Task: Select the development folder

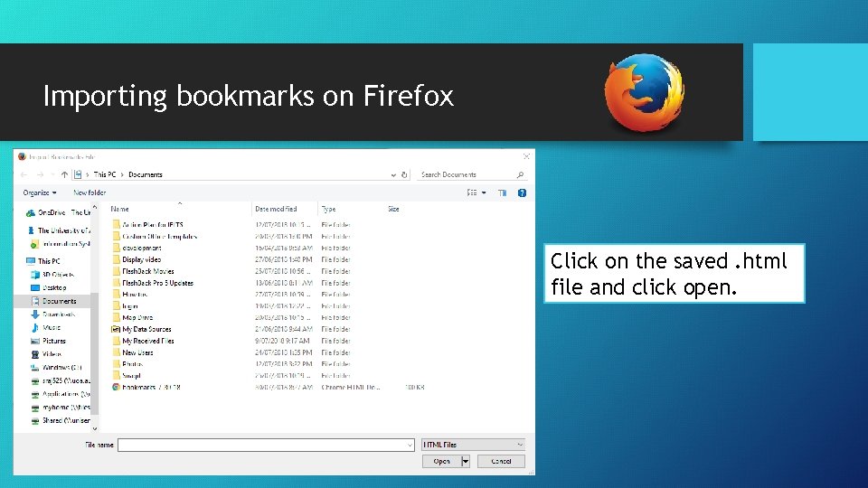Action: tap(142, 248)
